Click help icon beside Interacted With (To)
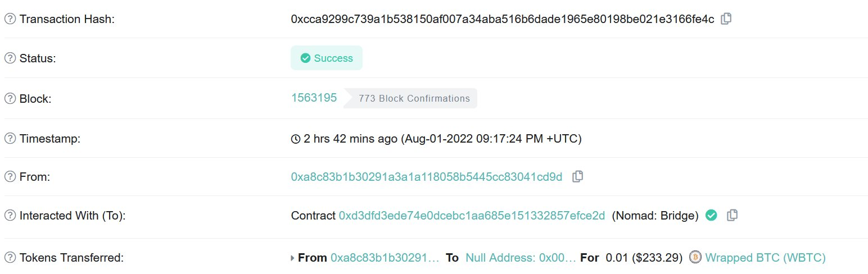Screen dimensions: 868x274 10,216
